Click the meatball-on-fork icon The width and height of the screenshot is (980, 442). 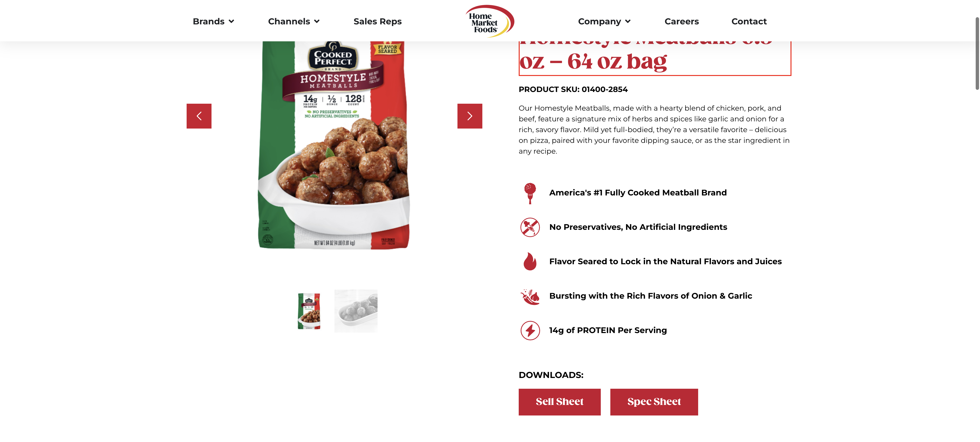(529, 193)
